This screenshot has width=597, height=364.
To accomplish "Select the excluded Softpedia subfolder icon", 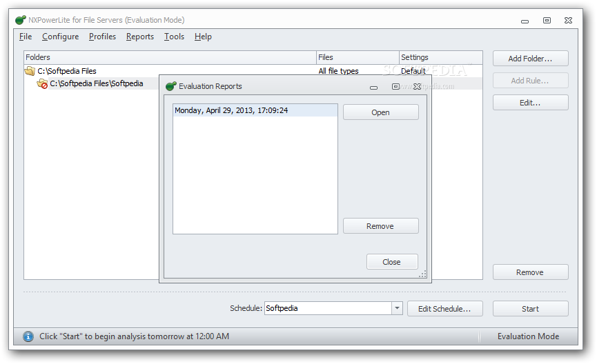I will pyautogui.click(x=42, y=83).
